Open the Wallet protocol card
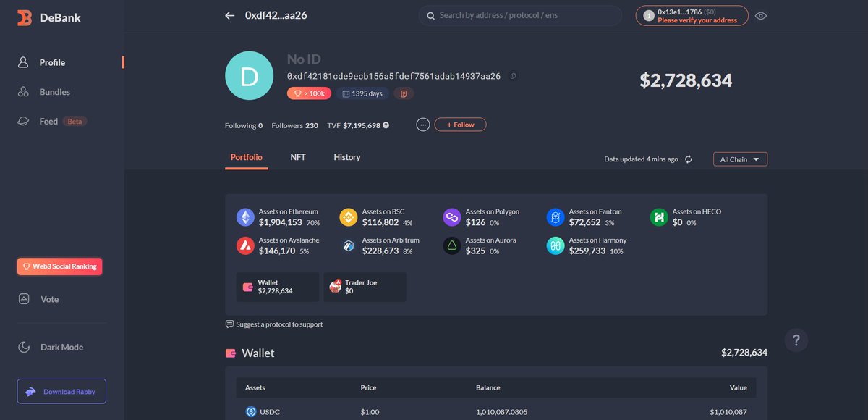868x420 pixels. click(278, 287)
